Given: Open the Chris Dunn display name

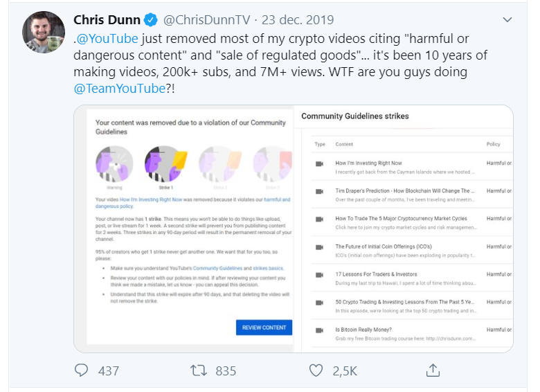Looking at the screenshot, I should pos(107,19).
